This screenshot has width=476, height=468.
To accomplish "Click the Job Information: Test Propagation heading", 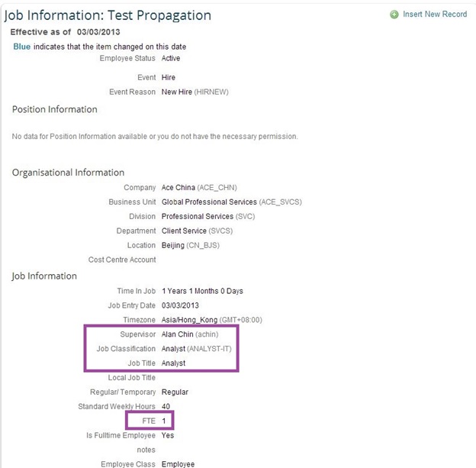I will click(x=108, y=15).
